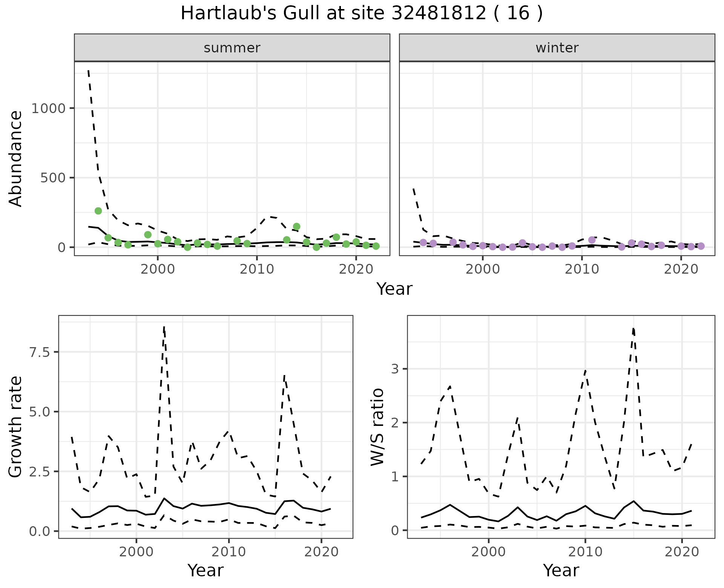The width and height of the screenshot is (724, 588).
Task: Select the highest green summer data point
Action: (98, 211)
